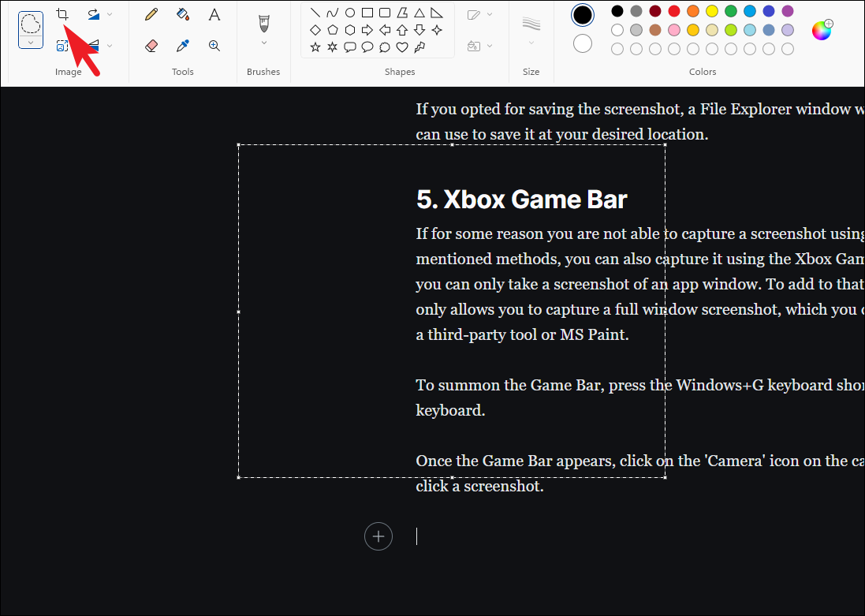Viewport: 865px width, 616px height.
Task: Click the plus circle in canvas
Action: click(x=378, y=536)
